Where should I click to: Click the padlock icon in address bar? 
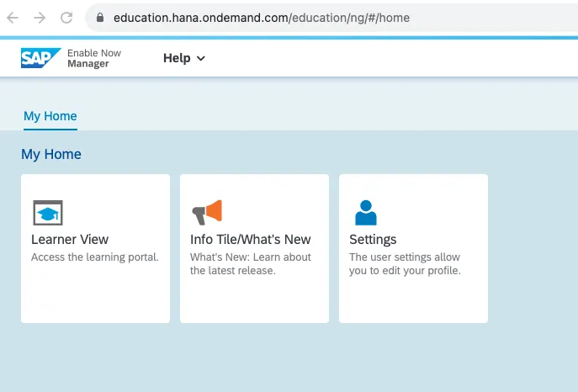coord(99,18)
